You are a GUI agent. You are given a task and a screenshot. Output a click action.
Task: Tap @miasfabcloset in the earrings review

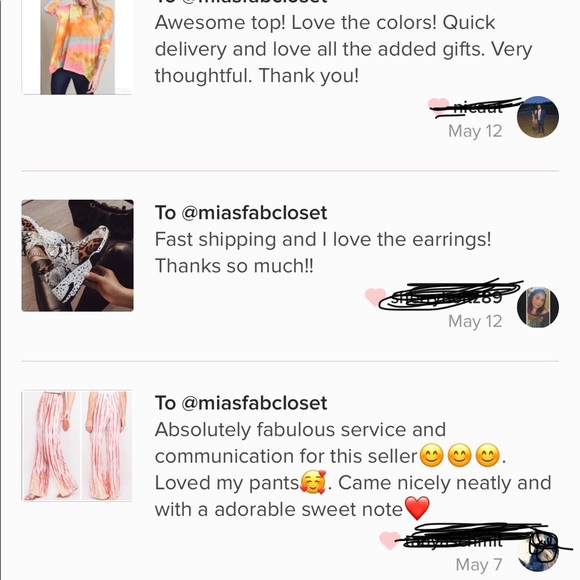254,213
